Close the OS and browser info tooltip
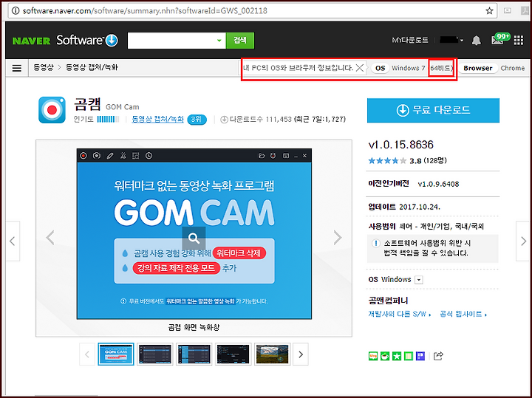The width and height of the screenshot is (532, 398). pos(360,68)
